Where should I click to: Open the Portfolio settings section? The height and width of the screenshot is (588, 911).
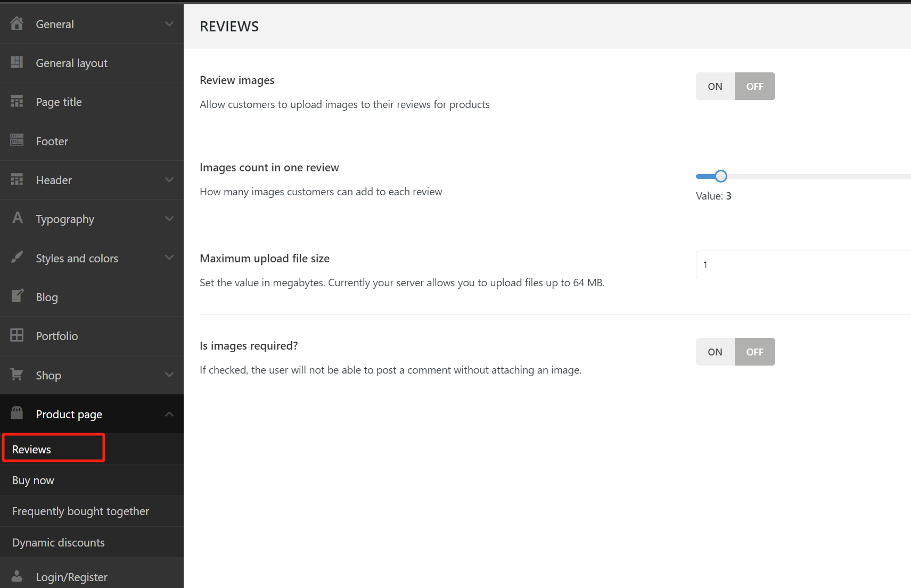tap(57, 336)
